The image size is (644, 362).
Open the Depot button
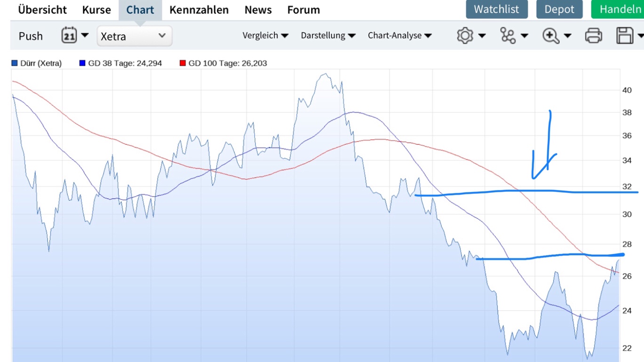click(559, 9)
